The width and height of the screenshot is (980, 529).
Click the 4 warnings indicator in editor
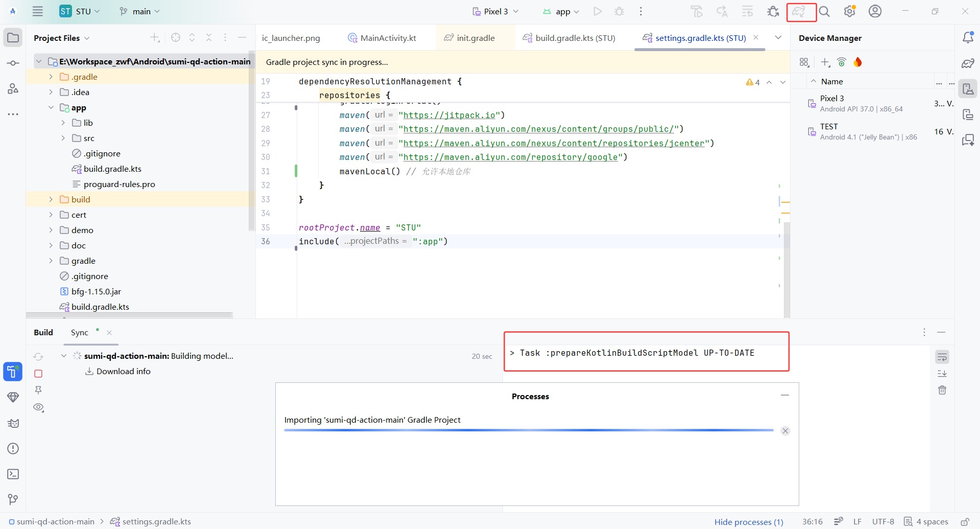pyautogui.click(x=753, y=82)
